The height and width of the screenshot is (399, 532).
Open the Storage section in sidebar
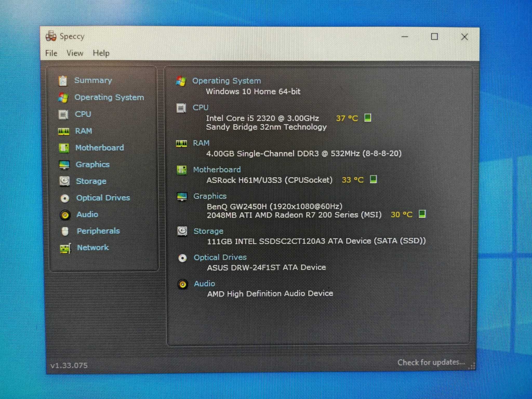[91, 181]
